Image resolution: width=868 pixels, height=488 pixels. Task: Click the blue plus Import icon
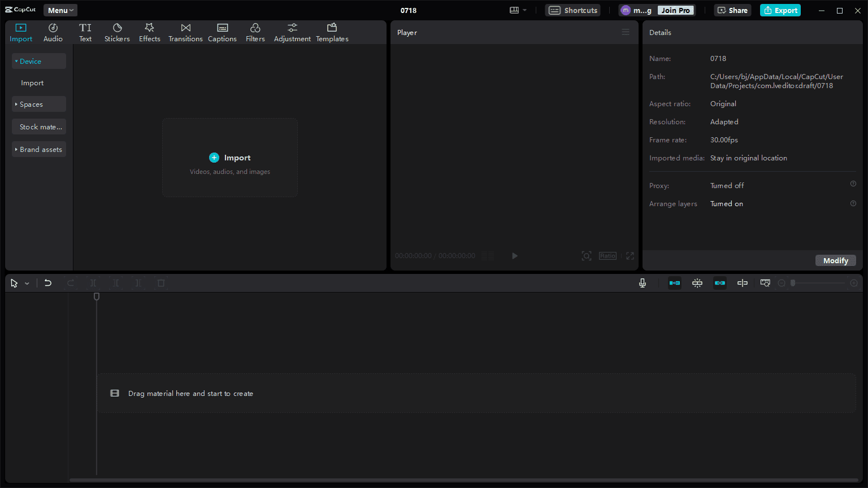coord(214,158)
